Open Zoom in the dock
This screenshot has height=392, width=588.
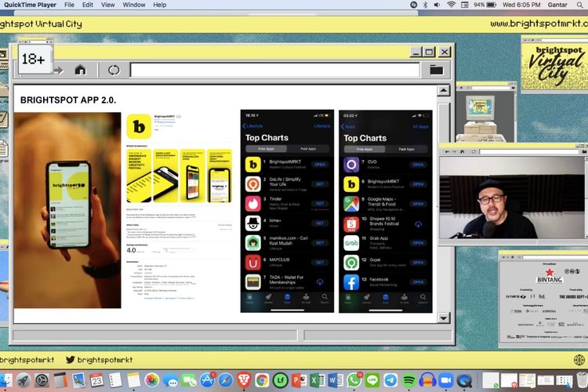point(446,380)
